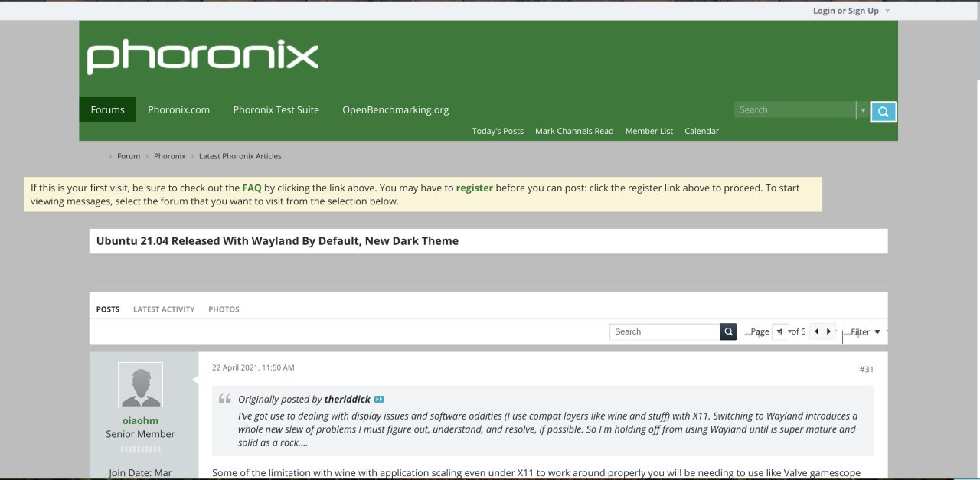Open the Member List link
The width and height of the screenshot is (980, 480).
[649, 131]
